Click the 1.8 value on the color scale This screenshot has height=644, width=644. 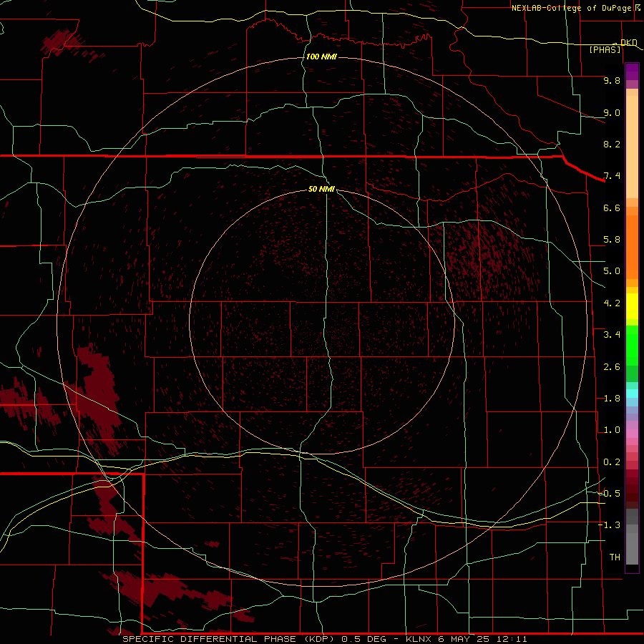612,399
